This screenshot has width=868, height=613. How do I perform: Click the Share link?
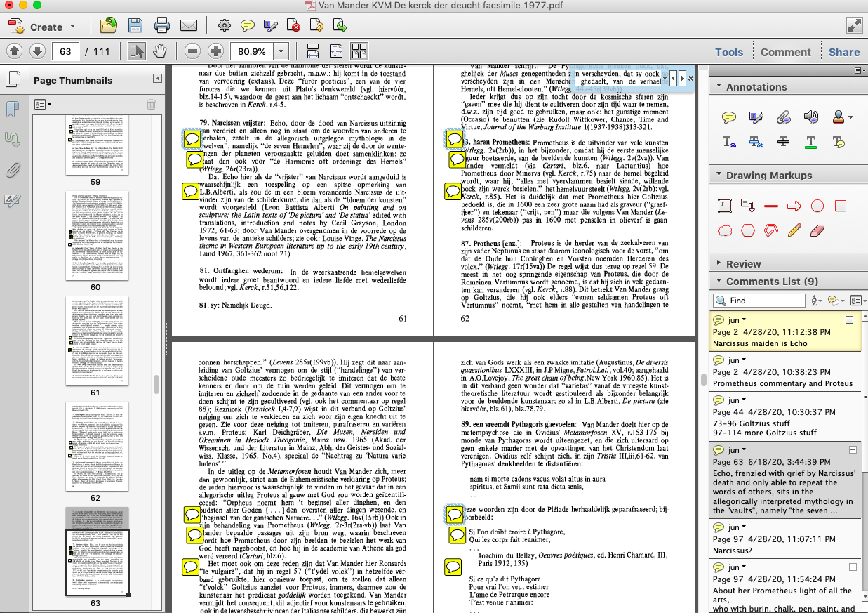tap(843, 52)
